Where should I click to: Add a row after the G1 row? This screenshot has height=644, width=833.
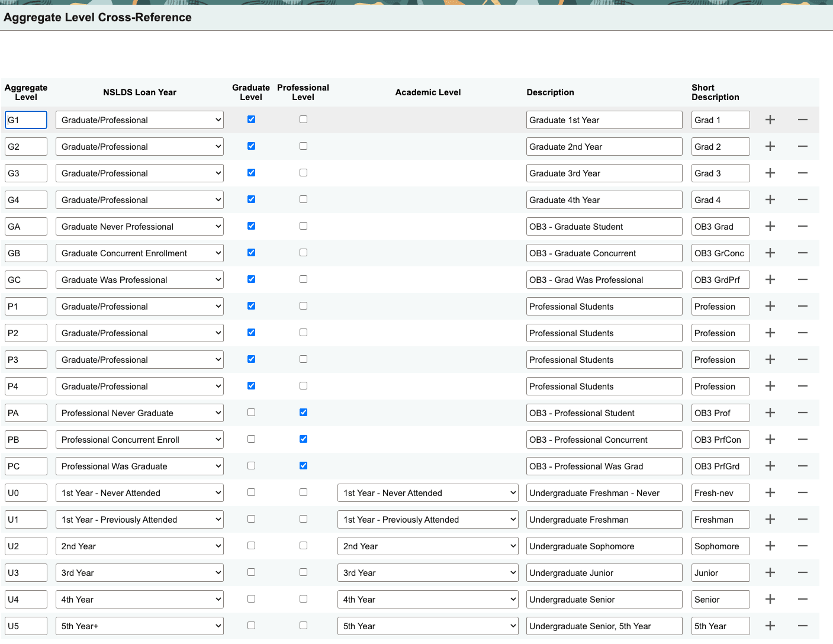tap(770, 120)
